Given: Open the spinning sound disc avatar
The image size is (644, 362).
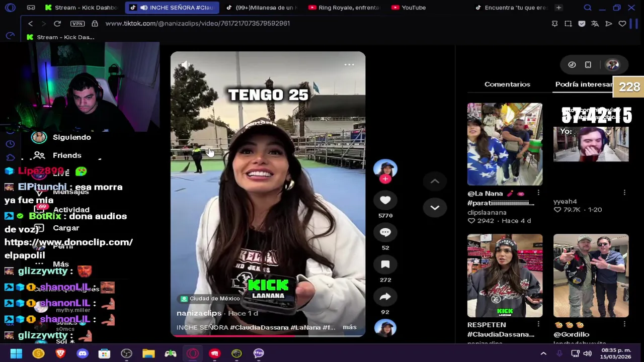Looking at the screenshot, I should coord(385,328).
